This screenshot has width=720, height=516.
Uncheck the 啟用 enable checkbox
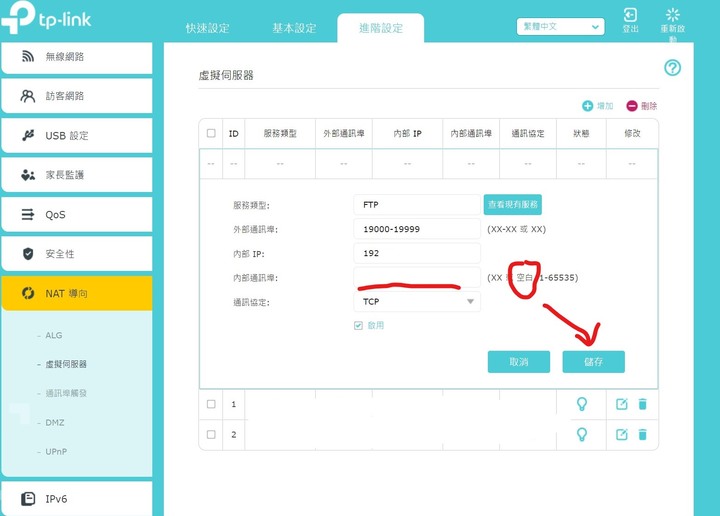[x=359, y=325]
